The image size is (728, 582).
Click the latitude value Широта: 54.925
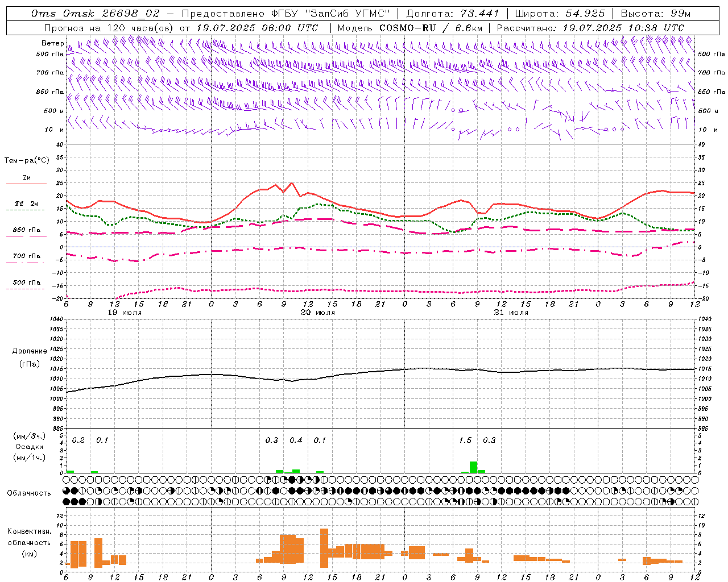[x=560, y=14]
